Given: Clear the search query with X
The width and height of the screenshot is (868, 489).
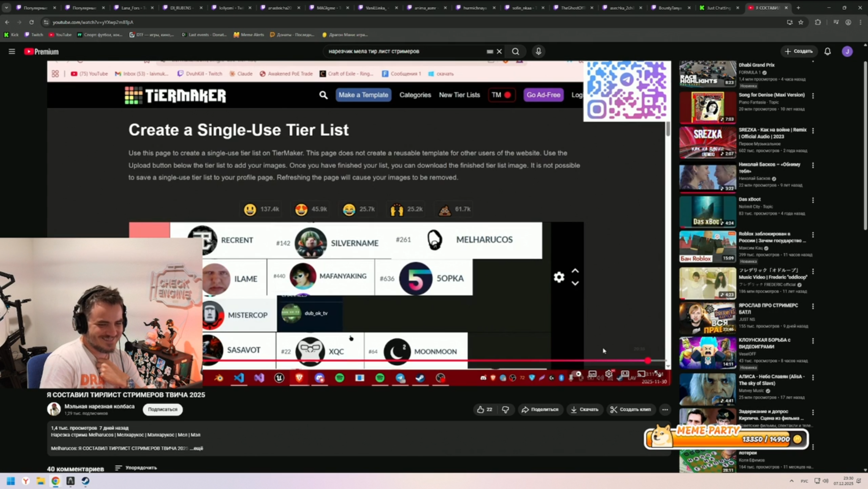Looking at the screenshot, I should (x=499, y=51).
